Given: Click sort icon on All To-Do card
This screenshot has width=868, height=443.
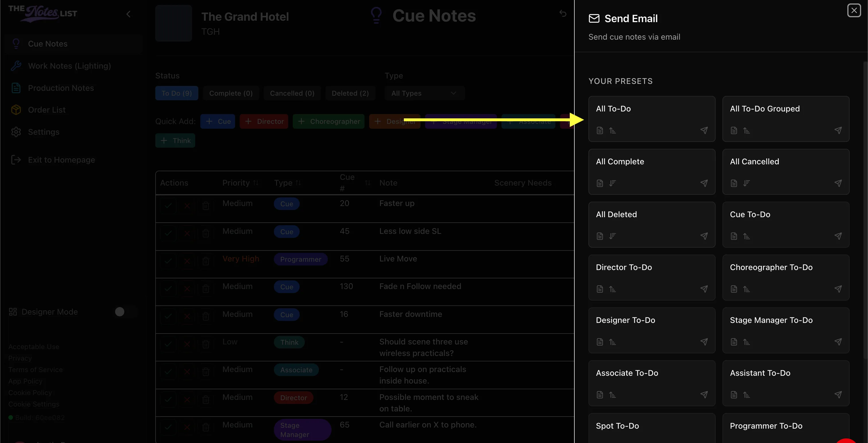Looking at the screenshot, I should tap(613, 130).
